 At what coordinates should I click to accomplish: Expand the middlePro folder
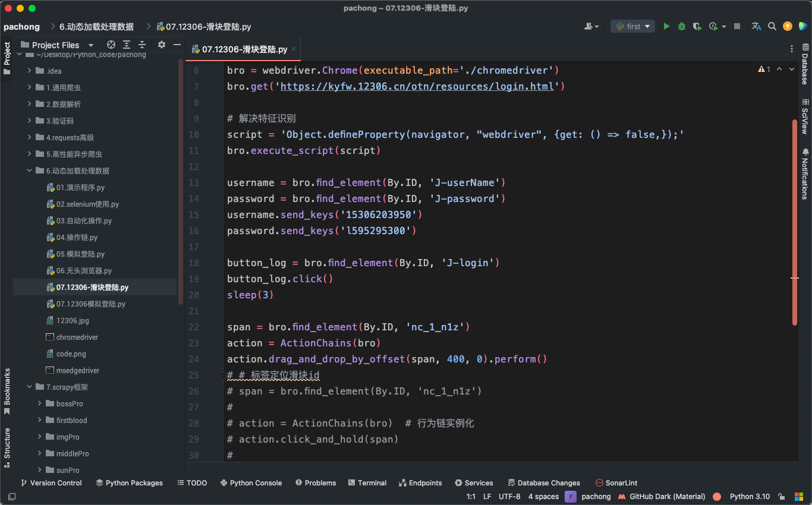click(x=40, y=453)
